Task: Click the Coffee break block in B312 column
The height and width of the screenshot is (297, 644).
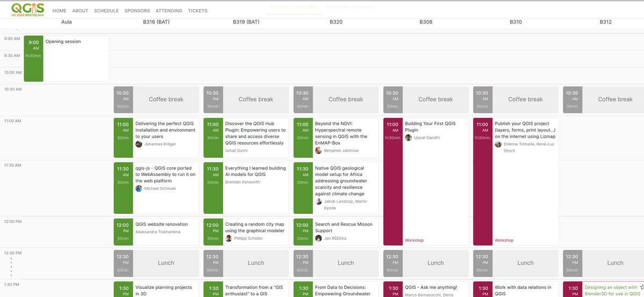Action: click(x=603, y=99)
